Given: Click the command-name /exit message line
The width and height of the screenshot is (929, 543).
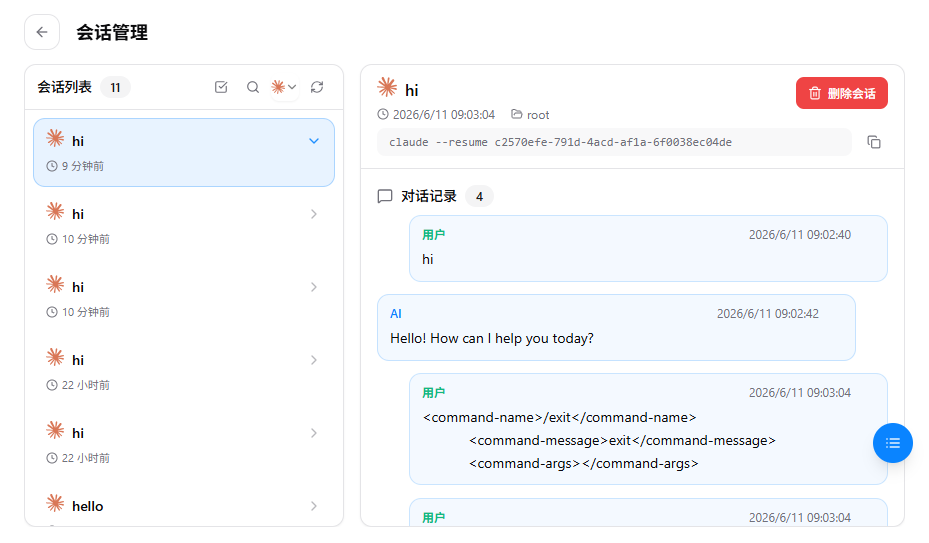Looking at the screenshot, I should (559, 417).
